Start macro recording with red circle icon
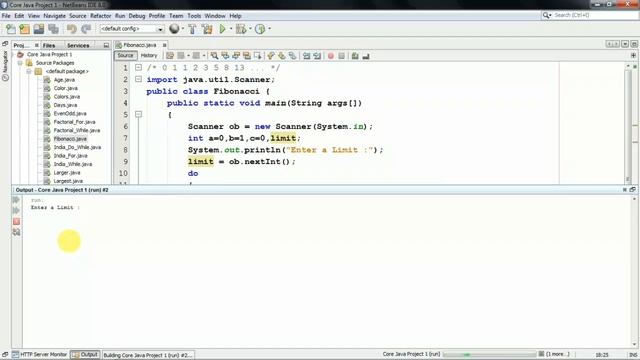Screen dimensions: 640x360 pyautogui.click(x=331, y=56)
